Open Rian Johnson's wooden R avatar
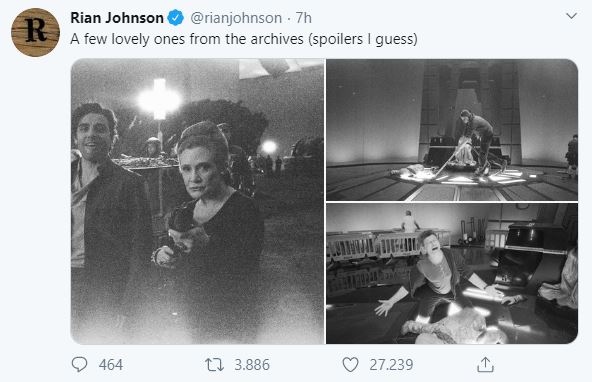Viewport: 592px width, 382px height. (x=35, y=32)
